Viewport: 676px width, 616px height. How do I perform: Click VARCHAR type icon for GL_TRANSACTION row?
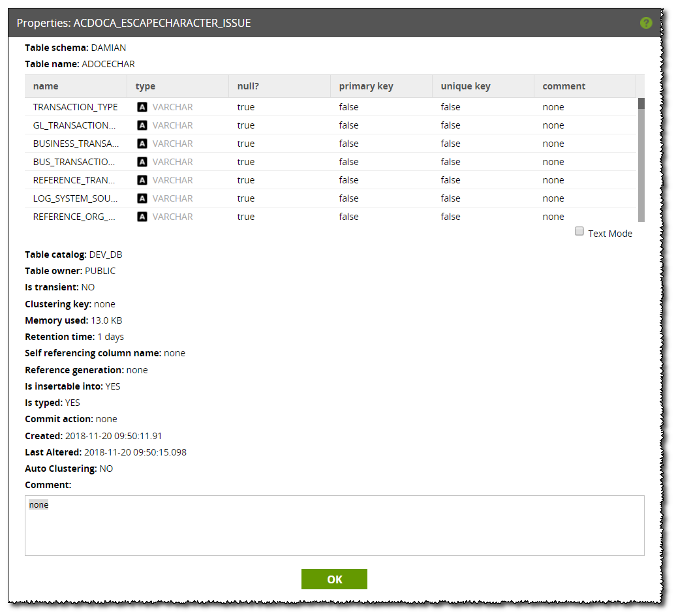click(x=142, y=125)
